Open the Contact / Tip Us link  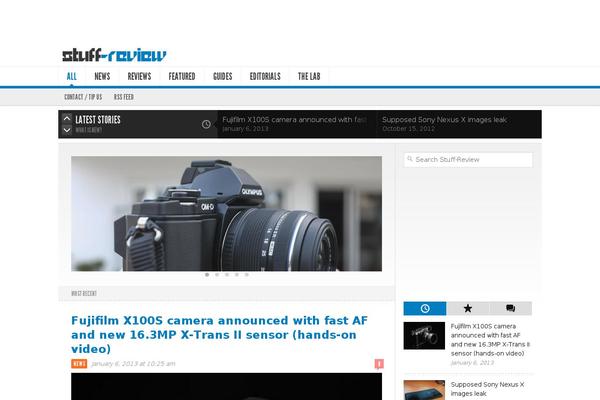pyautogui.click(x=83, y=97)
